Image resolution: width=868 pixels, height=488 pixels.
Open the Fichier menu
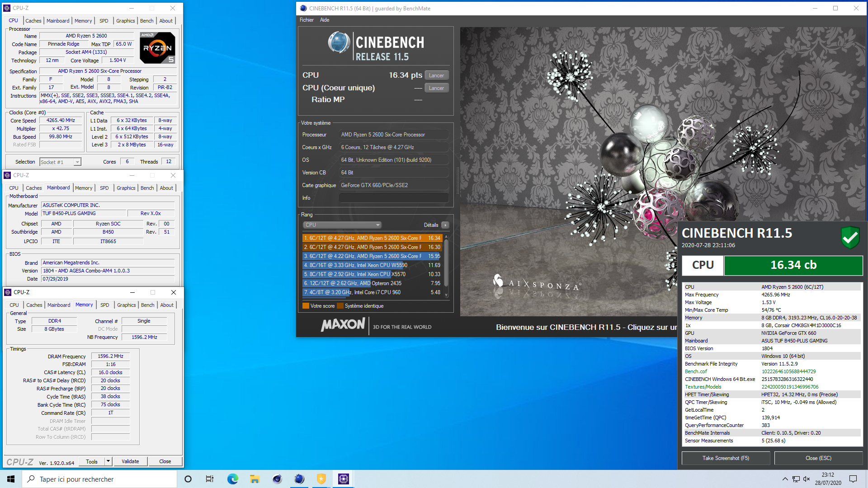pos(307,20)
